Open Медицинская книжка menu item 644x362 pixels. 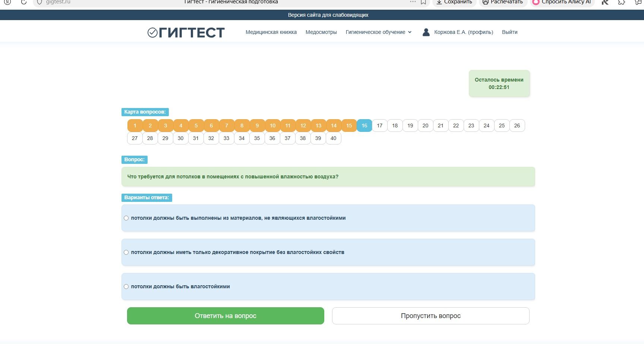tap(271, 32)
